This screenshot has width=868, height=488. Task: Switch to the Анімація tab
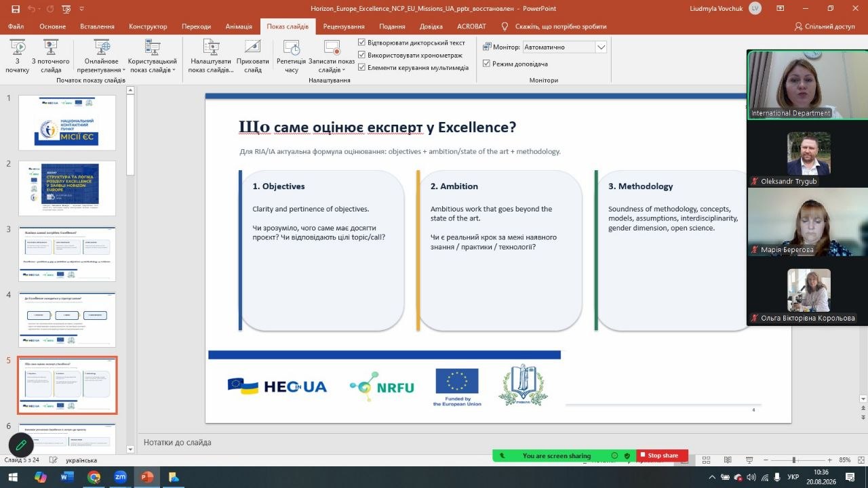(x=239, y=26)
